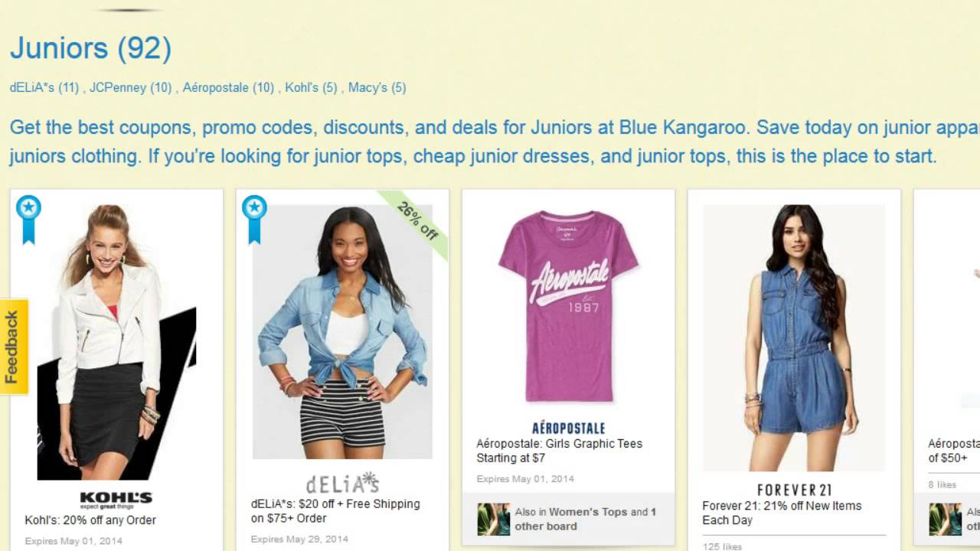Click the Kohl's logo under the photo
Screen dimensions: 980x551
coord(116,501)
